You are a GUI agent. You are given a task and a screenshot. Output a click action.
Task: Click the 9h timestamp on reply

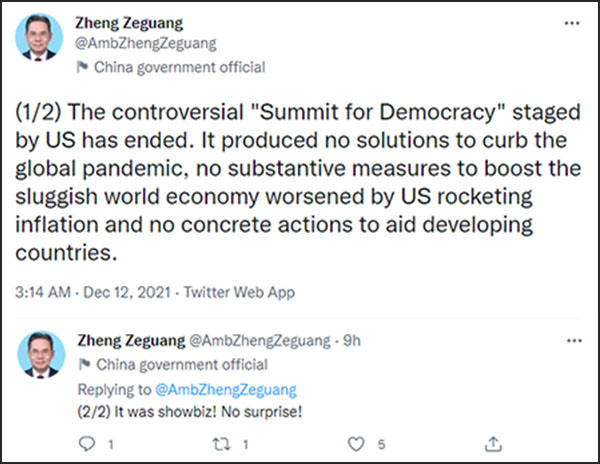pos(352,340)
